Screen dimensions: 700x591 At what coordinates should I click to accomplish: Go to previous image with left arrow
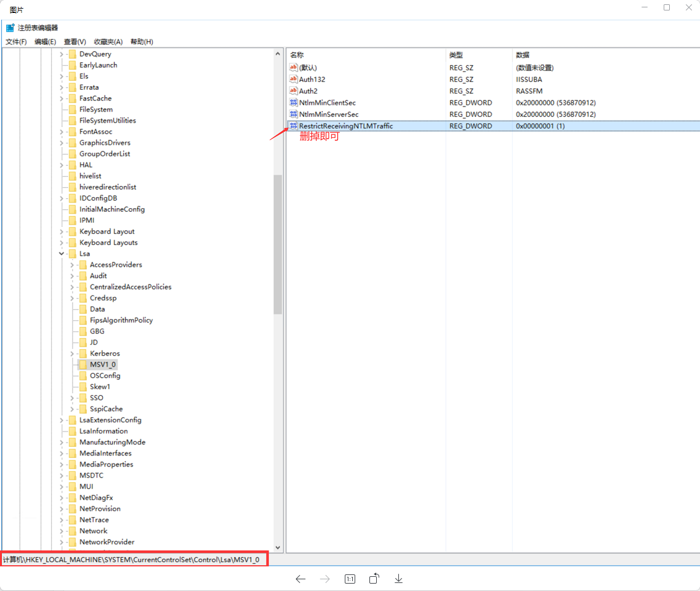[300, 579]
